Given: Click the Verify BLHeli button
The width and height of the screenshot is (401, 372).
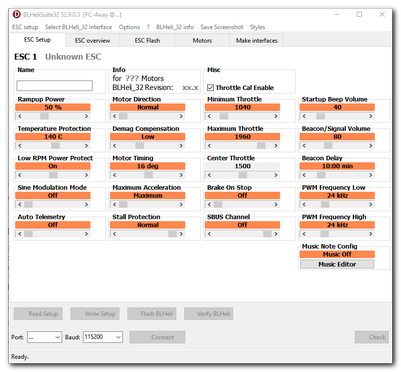Looking at the screenshot, I should [x=209, y=314].
